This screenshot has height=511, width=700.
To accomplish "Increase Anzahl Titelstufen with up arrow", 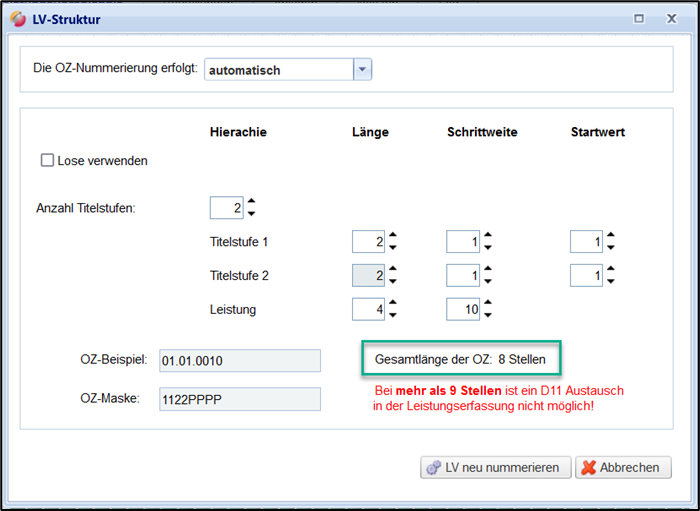I will tap(251, 202).
